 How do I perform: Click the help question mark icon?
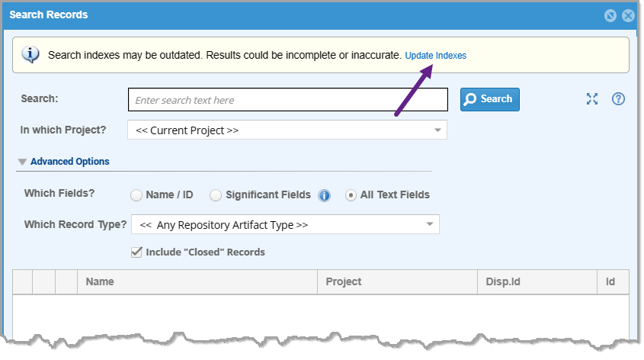pos(618,99)
